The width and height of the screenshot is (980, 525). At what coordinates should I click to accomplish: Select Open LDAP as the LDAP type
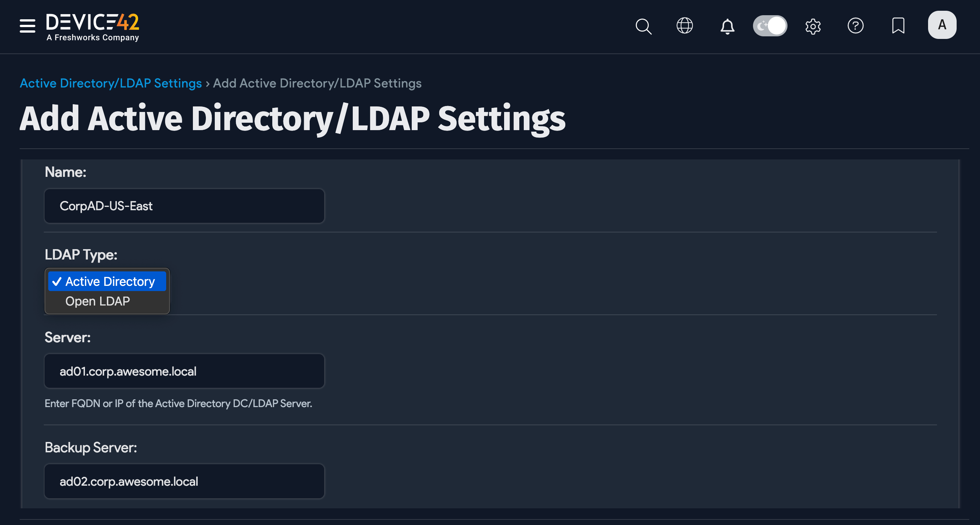point(98,301)
